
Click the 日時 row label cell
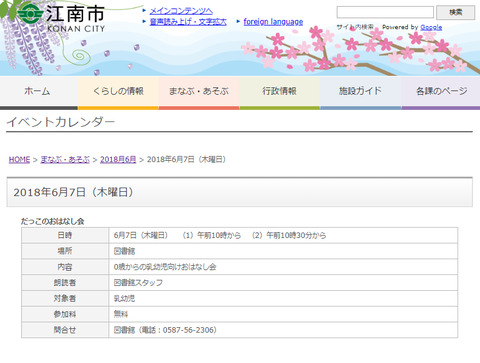65,235
